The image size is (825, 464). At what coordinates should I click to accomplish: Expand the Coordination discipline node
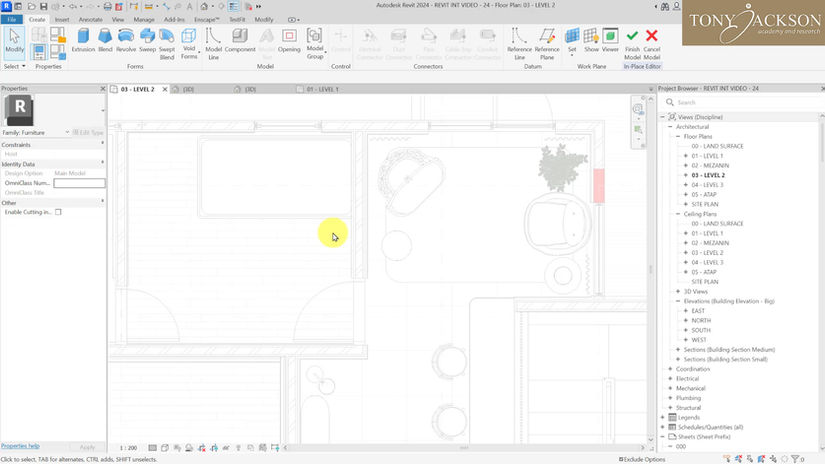pos(670,369)
